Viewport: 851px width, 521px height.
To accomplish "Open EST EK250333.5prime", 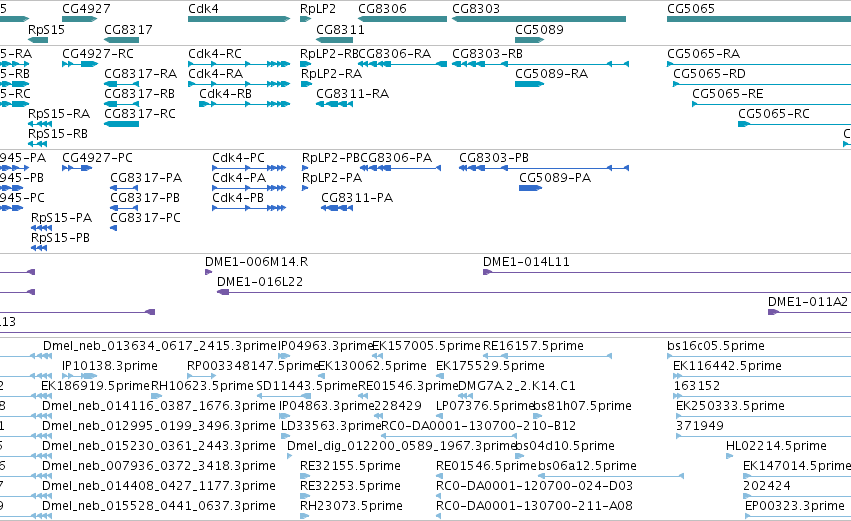I will point(730,406).
